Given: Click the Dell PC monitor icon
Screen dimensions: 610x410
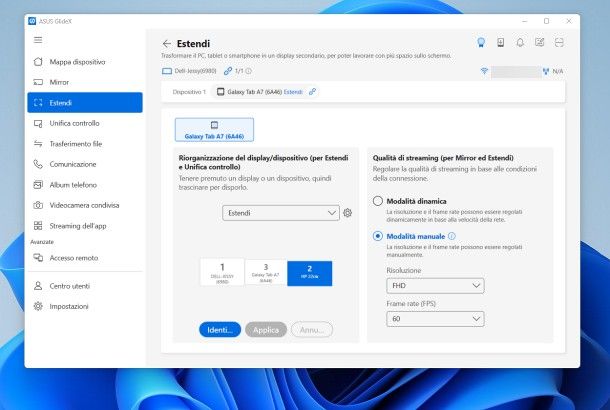Looking at the screenshot, I should pos(167,71).
